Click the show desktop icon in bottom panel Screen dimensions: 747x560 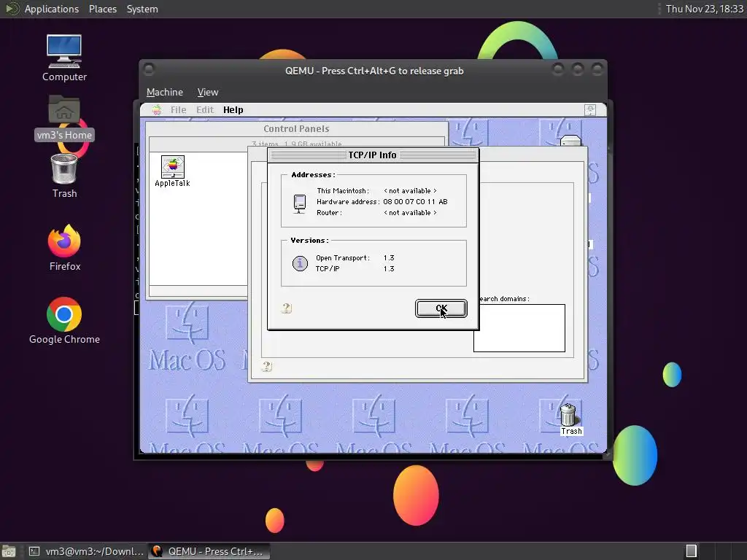pos(9,551)
